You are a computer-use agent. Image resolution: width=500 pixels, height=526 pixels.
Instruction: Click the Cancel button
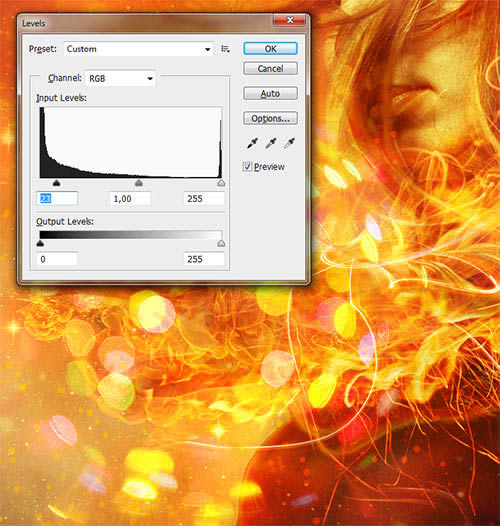pyautogui.click(x=270, y=68)
